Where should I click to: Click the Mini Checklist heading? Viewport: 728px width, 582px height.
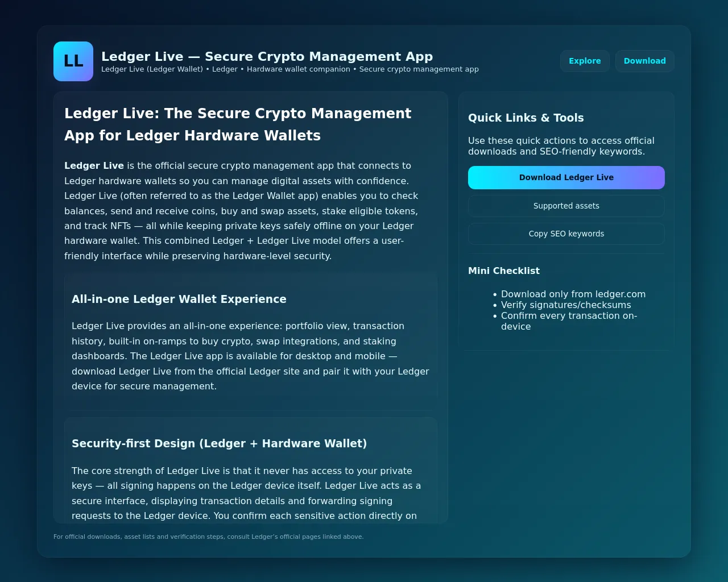(x=504, y=271)
